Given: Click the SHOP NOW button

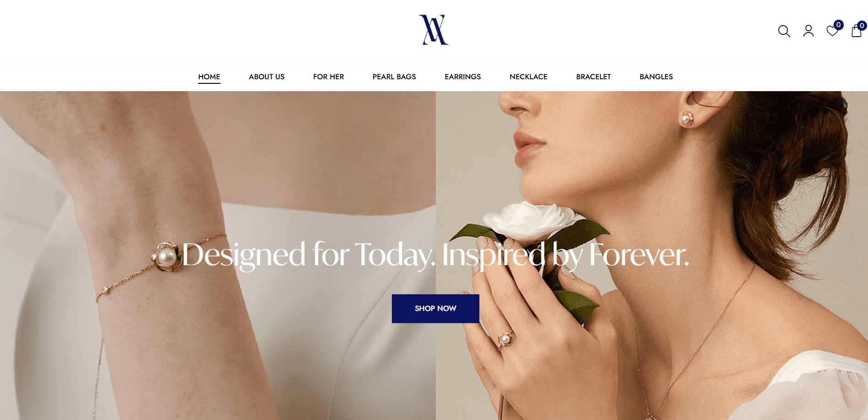Looking at the screenshot, I should (435, 309).
